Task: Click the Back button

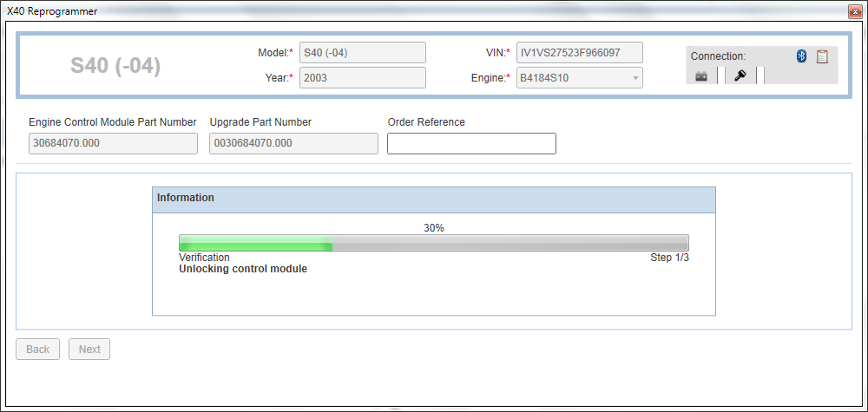Action: [x=37, y=349]
